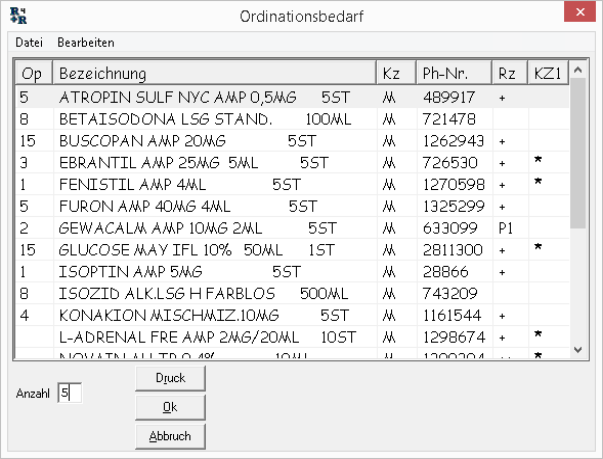603x459 pixels.
Task: Select row ATROPIN SULF NYC AMP 0,5MG
Action: coord(292,97)
